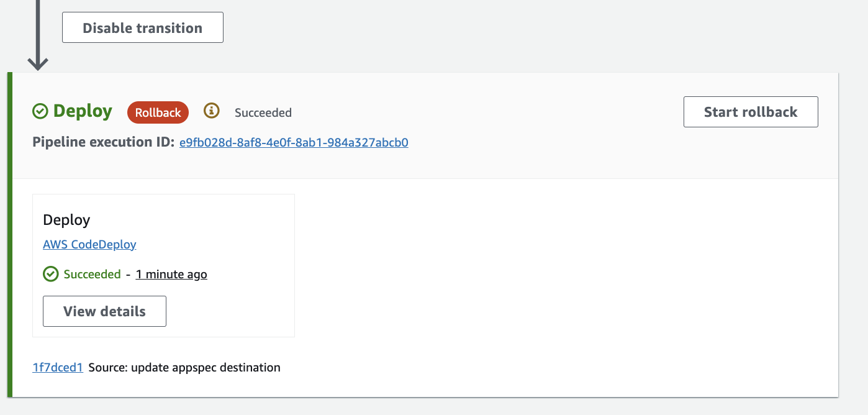Click the green Succeeded action status text
This screenshot has height=415, width=868.
tap(93, 274)
